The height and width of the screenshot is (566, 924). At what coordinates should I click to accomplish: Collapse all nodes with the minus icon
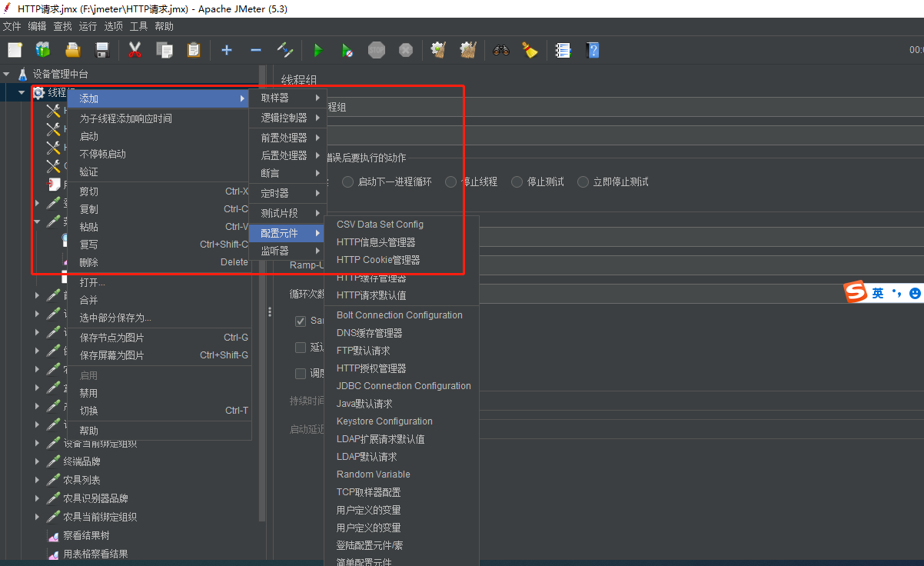click(256, 50)
